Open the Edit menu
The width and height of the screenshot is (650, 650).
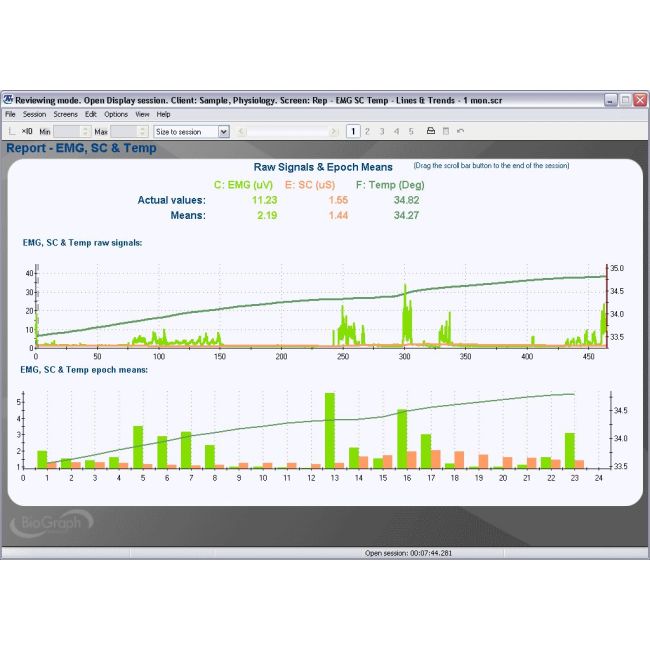point(90,114)
